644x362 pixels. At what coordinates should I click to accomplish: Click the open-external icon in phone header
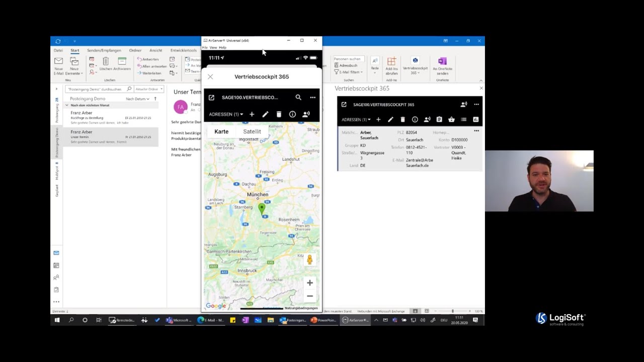(211, 98)
